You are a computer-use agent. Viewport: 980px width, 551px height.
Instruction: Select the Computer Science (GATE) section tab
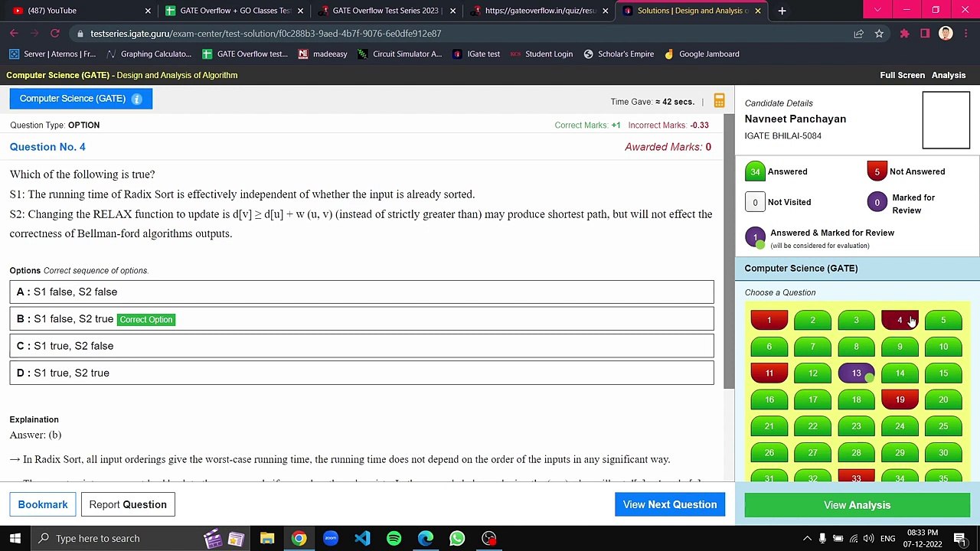tap(81, 99)
